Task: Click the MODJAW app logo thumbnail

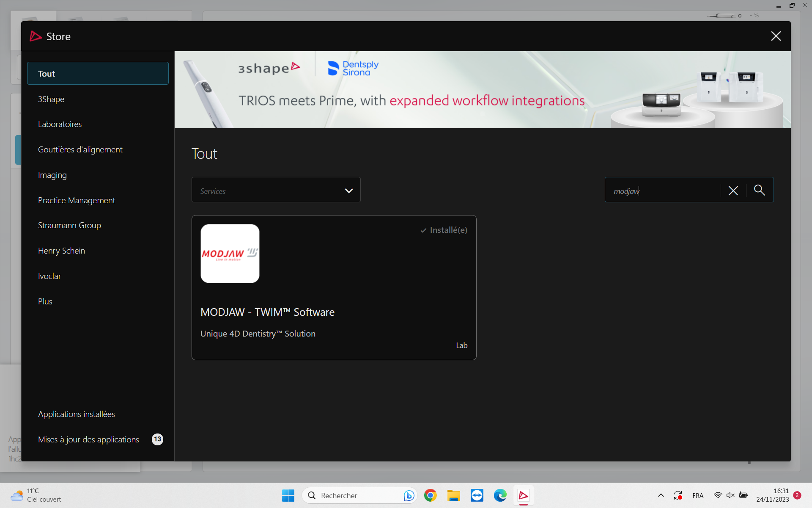Action: point(230,253)
